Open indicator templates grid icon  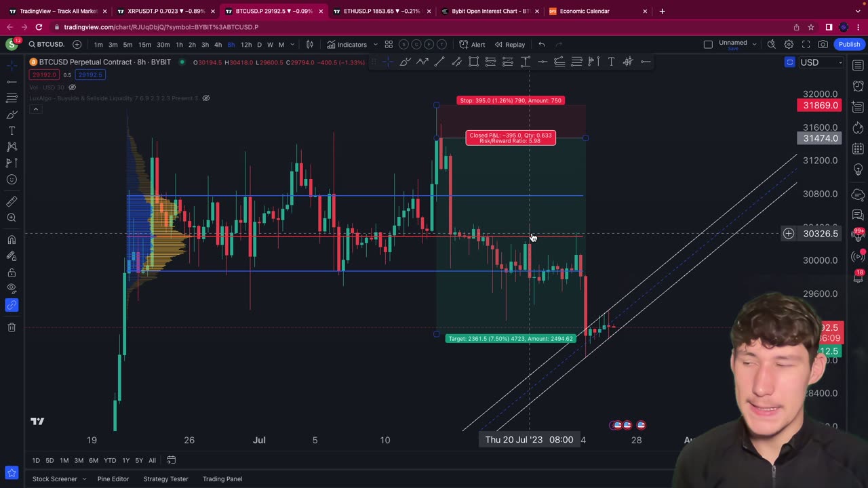389,44
